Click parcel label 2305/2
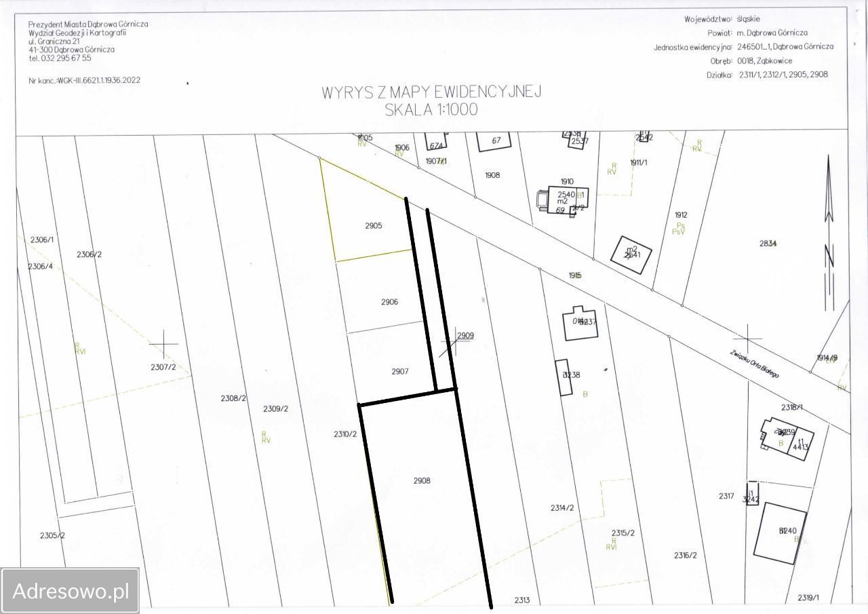This screenshot has width=868, height=614. 52,535
